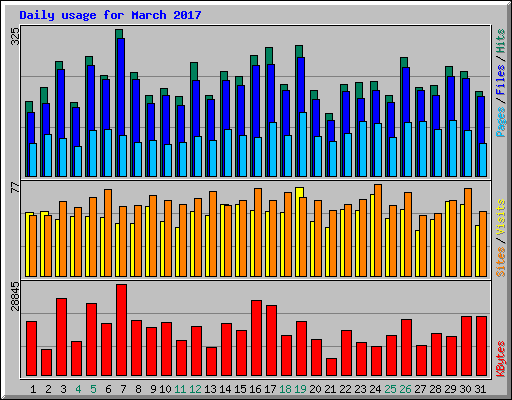Click day 16 on the x-axis
The height and width of the screenshot is (400, 512).
click(x=255, y=389)
